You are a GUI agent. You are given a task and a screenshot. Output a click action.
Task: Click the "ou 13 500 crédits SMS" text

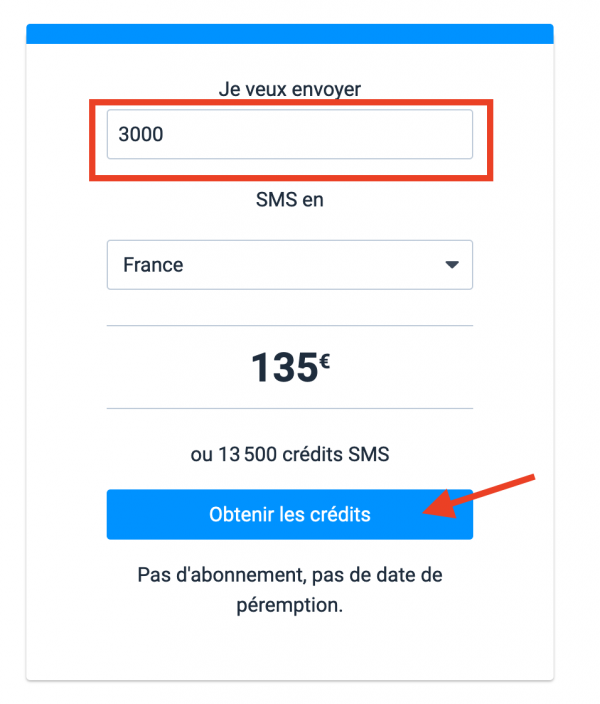pyautogui.click(x=289, y=455)
